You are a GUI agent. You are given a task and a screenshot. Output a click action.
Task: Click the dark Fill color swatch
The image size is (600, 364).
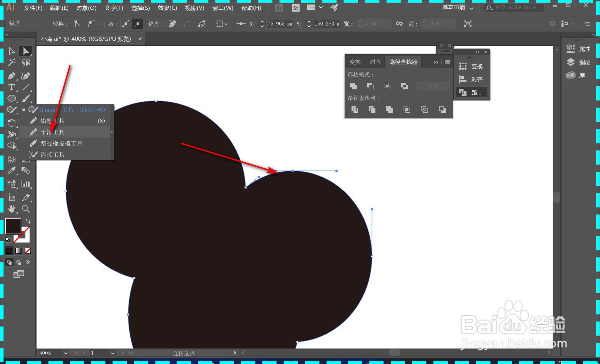13,226
